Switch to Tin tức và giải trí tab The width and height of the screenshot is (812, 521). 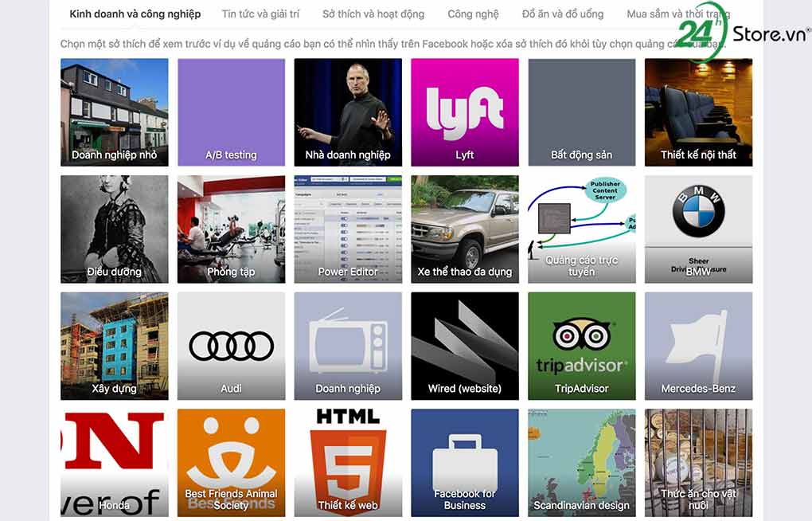[260, 14]
